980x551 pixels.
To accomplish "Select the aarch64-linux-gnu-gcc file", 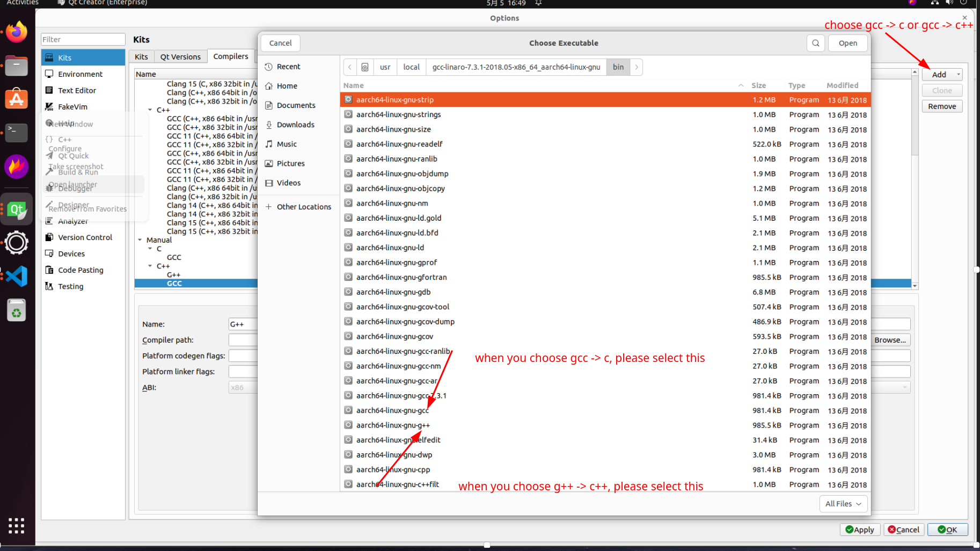I will 392,410.
